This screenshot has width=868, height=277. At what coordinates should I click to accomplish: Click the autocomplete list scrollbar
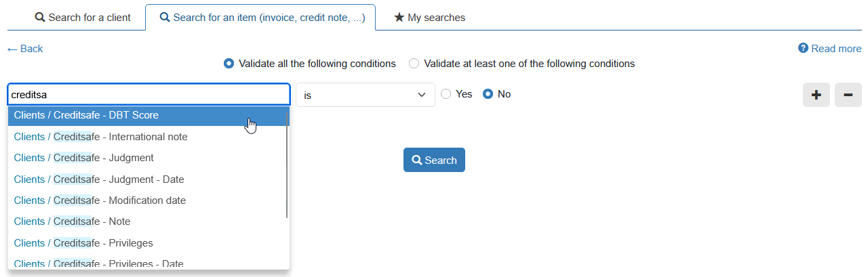coord(288,169)
